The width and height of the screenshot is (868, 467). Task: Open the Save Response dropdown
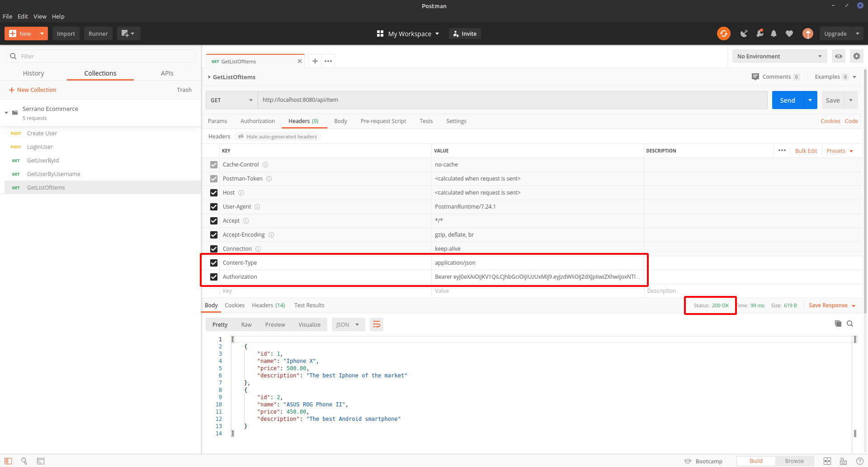tap(832, 305)
